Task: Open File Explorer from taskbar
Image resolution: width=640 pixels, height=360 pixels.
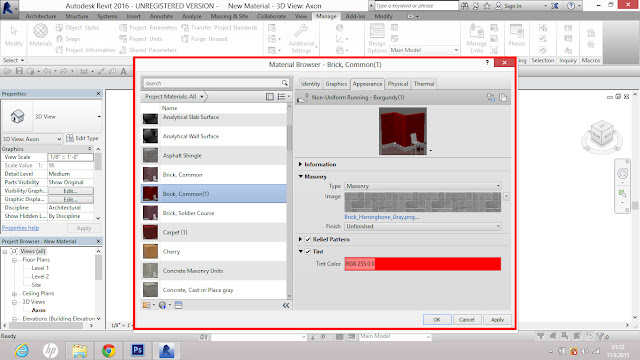Action: (80, 350)
